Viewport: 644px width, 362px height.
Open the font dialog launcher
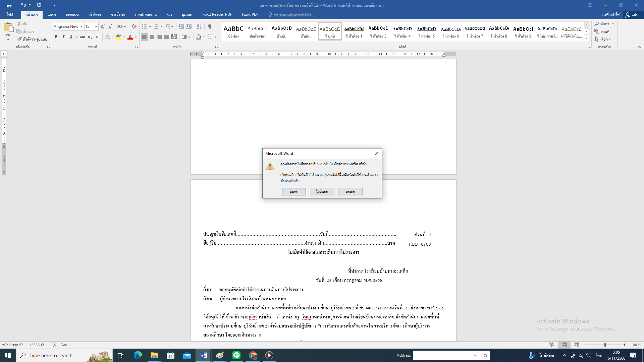pos(137,47)
